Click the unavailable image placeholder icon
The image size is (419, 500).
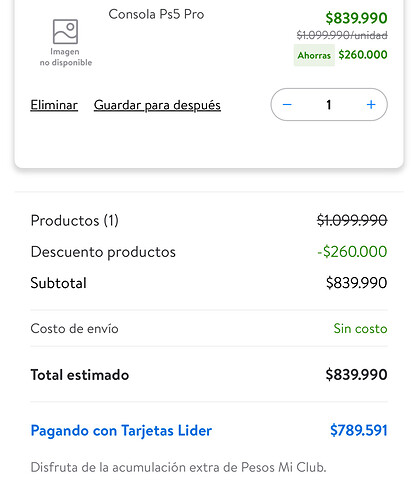point(66,32)
